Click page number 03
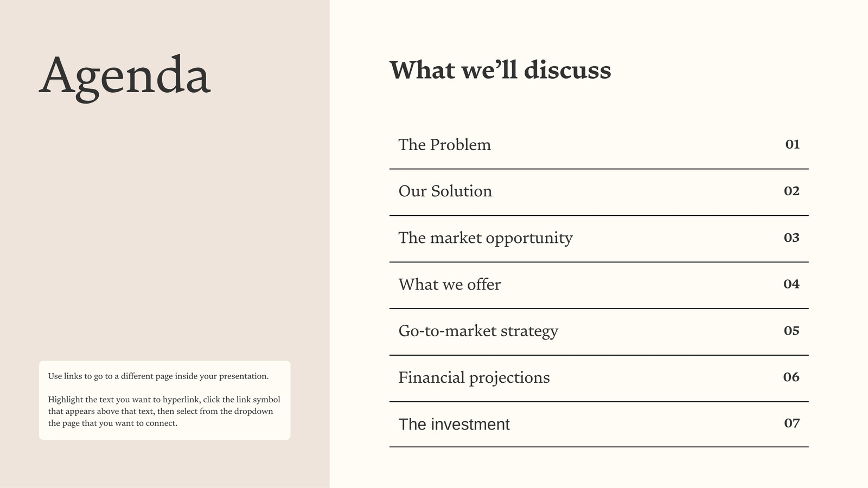 [x=792, y=237]
